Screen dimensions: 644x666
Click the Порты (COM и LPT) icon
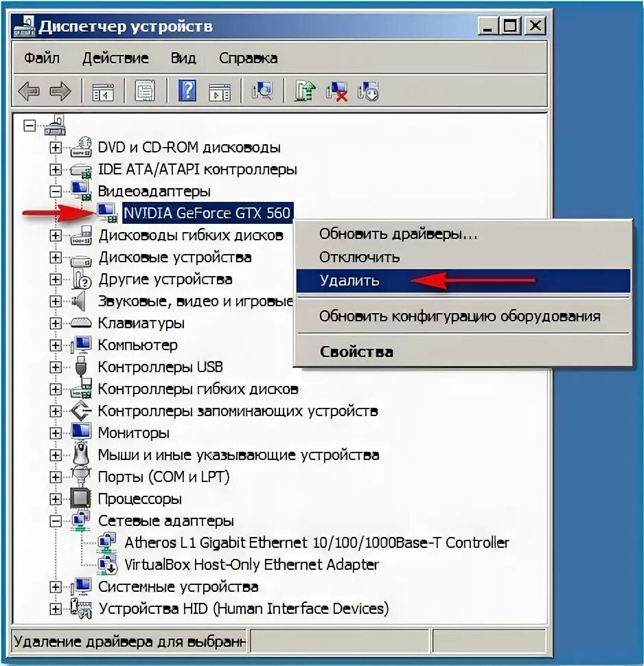point(81,476)
